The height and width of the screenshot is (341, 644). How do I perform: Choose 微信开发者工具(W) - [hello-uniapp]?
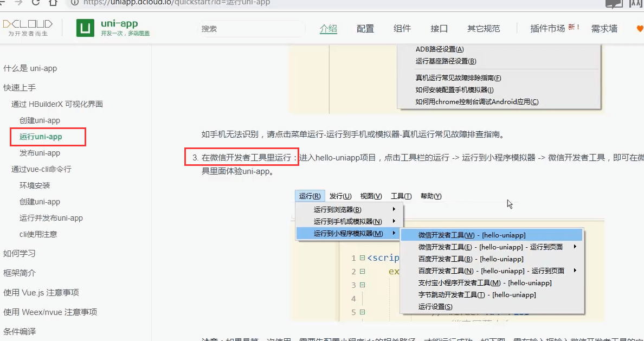point(492,235)
